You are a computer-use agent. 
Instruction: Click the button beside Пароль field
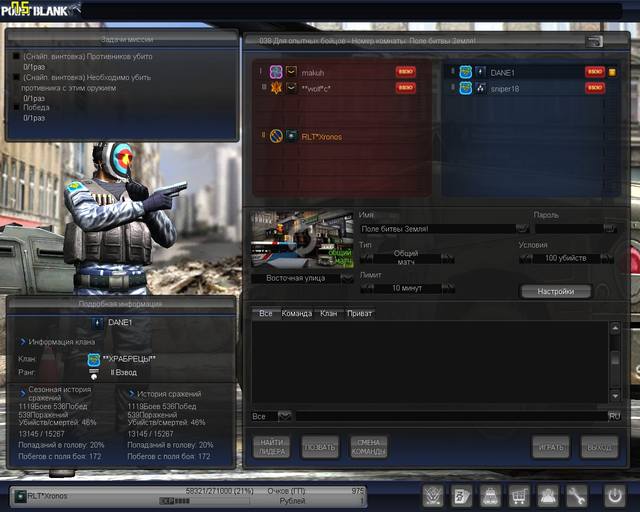[x=609, y=229]
